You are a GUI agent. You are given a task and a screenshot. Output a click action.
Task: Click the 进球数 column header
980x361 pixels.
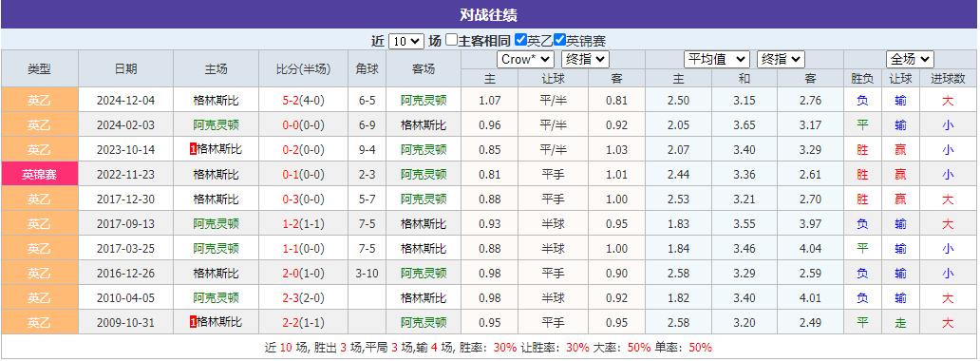(x=948, y=79)
